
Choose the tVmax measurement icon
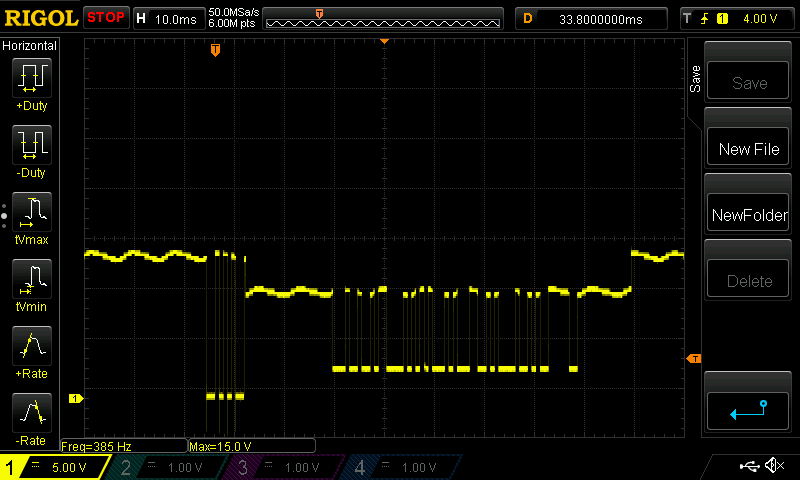pyautogui.click(x=32, y=211)
